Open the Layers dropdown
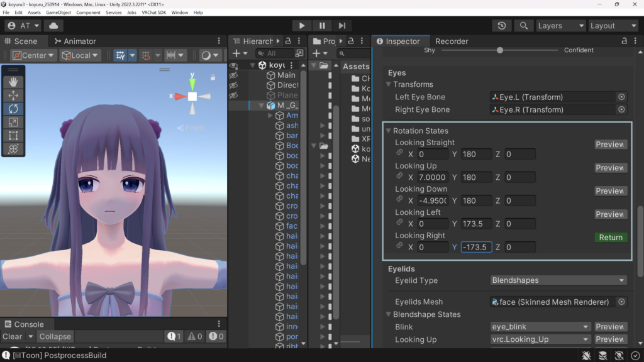 pyautogui.click(x=560, y=26)
